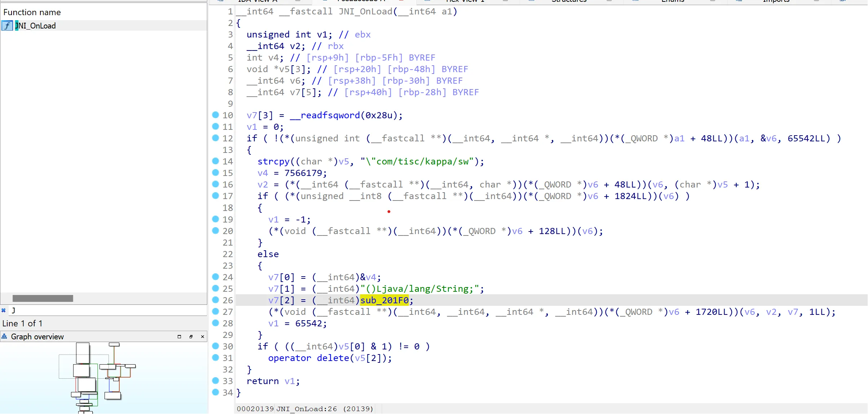This screenshot has width=868, height=414.
Task: Click the functions list horizontal scrollbar thumb
Action: tap(43, 299)
